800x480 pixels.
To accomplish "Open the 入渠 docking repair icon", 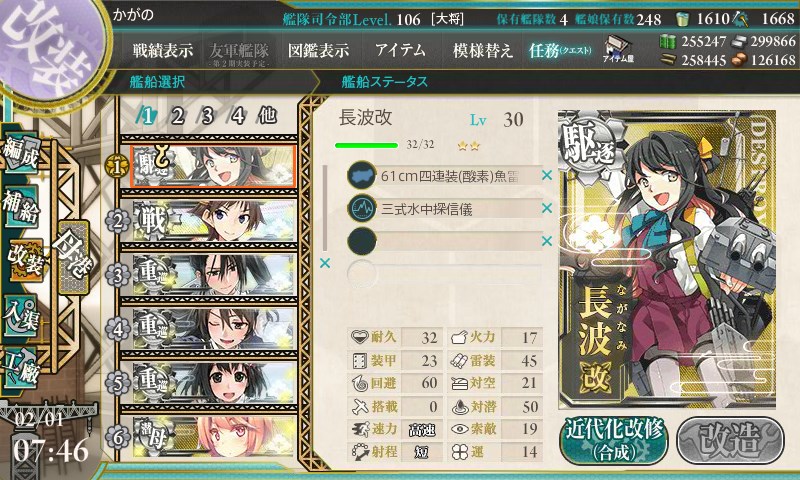I will coord(21,315).
